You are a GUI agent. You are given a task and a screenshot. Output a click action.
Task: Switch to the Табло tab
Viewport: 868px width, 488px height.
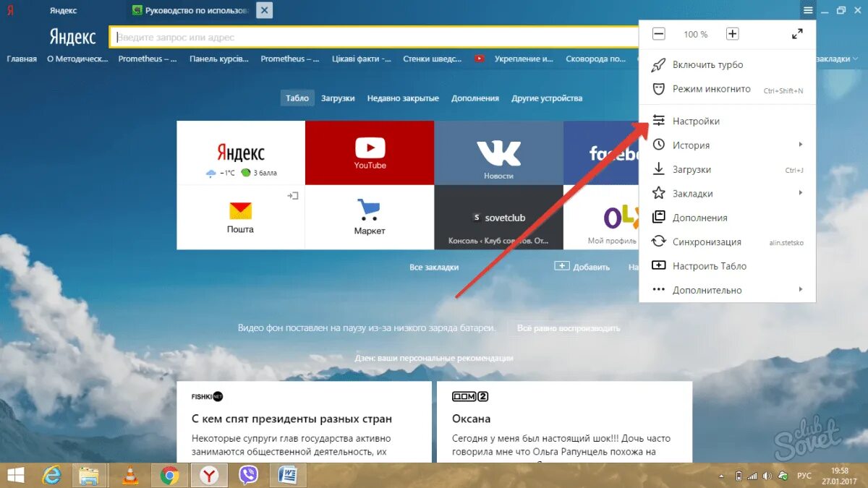(297, 98)
